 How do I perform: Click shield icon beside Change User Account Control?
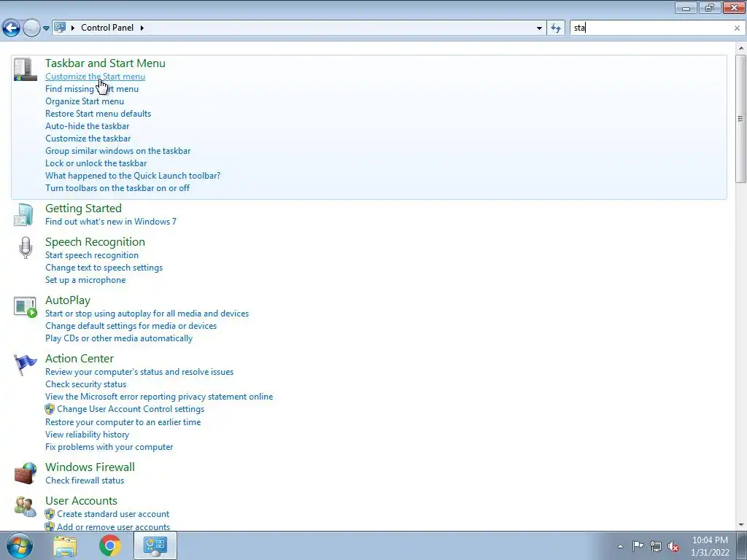(x=50, y=409)
